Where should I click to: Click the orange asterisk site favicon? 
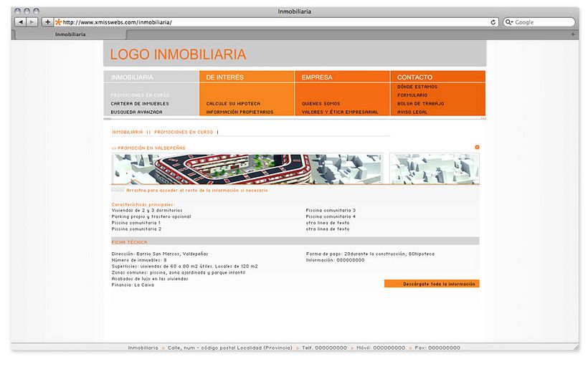point(58,22)
